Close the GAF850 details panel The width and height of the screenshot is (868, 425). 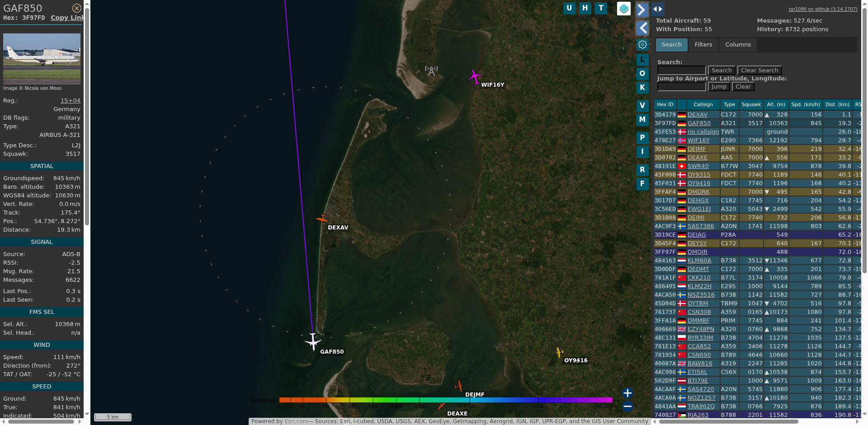click(x=77, y=8)
